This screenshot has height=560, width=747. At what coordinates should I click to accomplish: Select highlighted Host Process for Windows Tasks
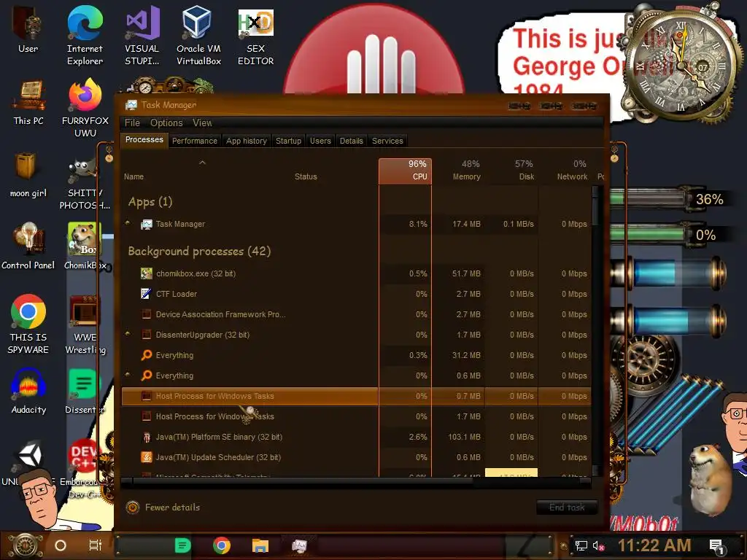(356, 396)
